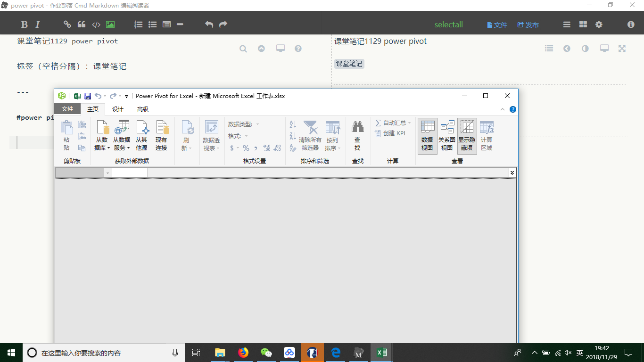Open the 文件 menu in Power Pivot
Screen dimensions: 644x362
click(x=67, y=109)
